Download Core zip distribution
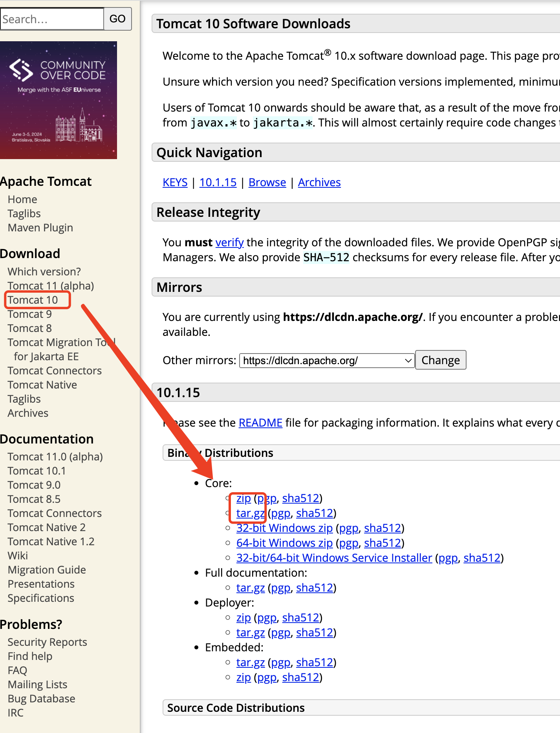560x733 pixels. pos(243,498)
